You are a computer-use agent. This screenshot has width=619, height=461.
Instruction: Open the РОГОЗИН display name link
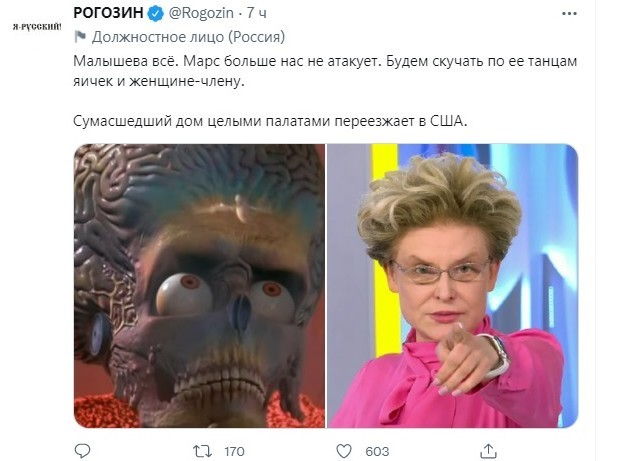pos(108,13)
